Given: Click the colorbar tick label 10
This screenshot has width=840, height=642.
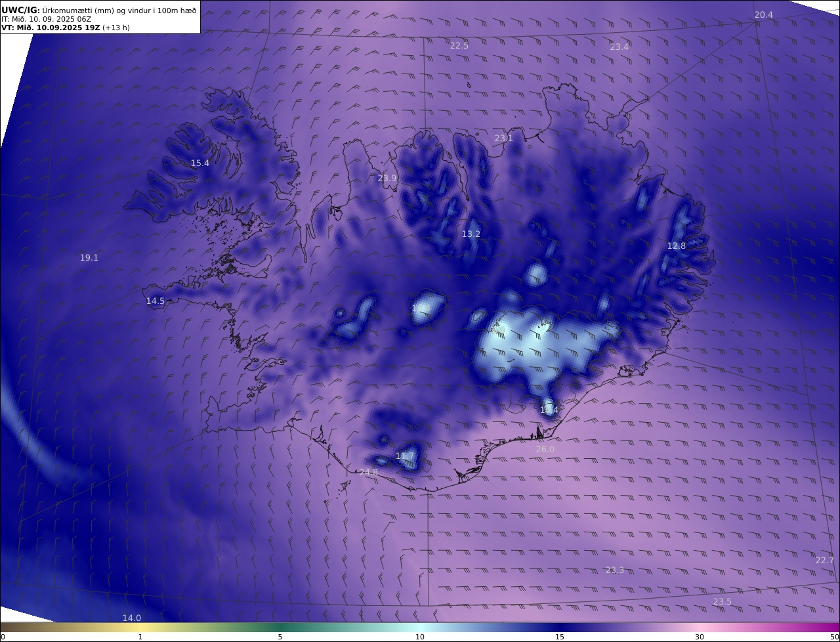Looking at the screenshot, I should 420,637.
